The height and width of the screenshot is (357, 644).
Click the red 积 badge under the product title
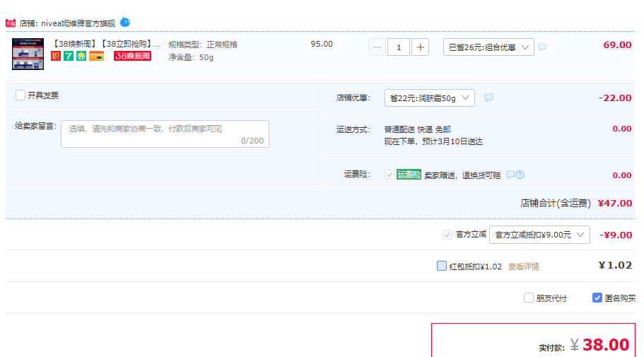coord(56,56)
